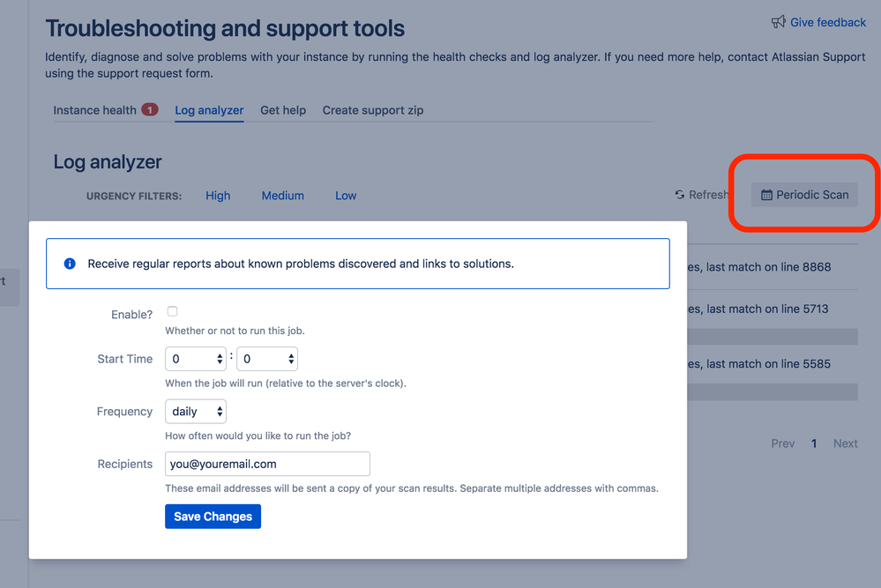Switch to the Instance health tab
Screen dimensions: 881x588
[93, 109]
